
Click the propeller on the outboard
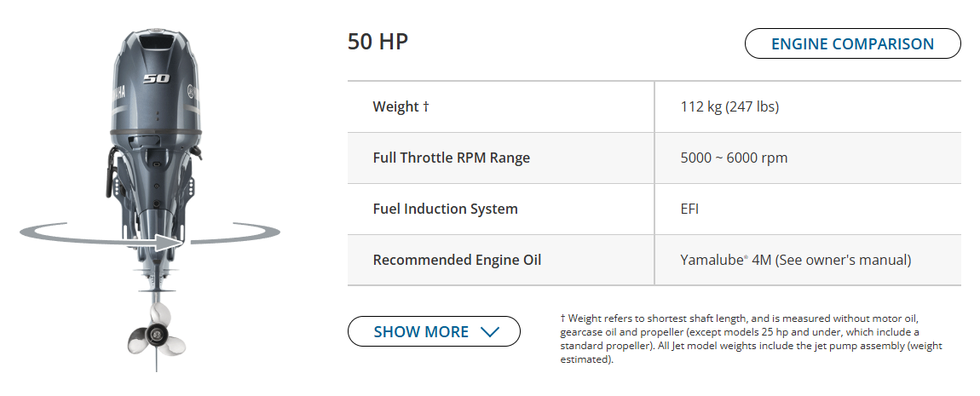pos(155,336)
